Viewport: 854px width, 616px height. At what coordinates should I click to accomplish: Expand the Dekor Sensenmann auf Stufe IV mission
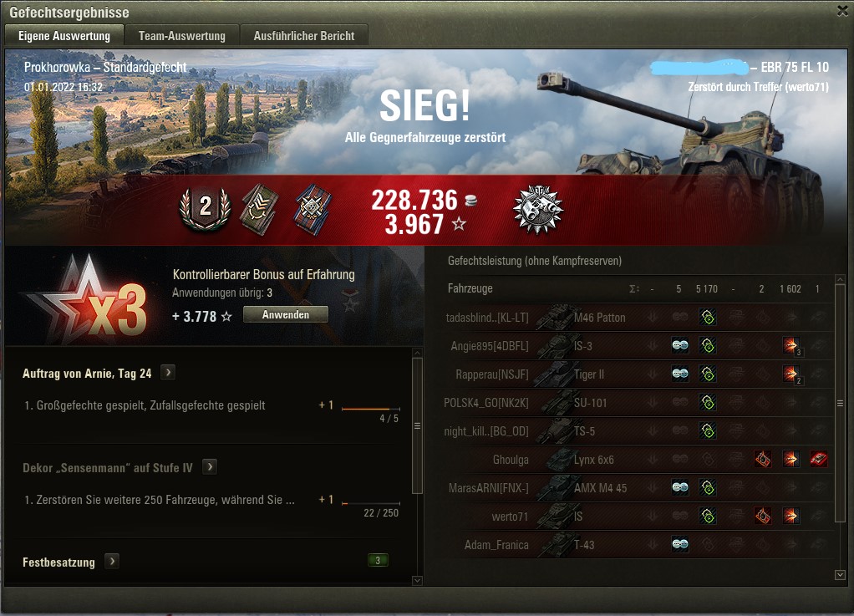pos(210,466)
